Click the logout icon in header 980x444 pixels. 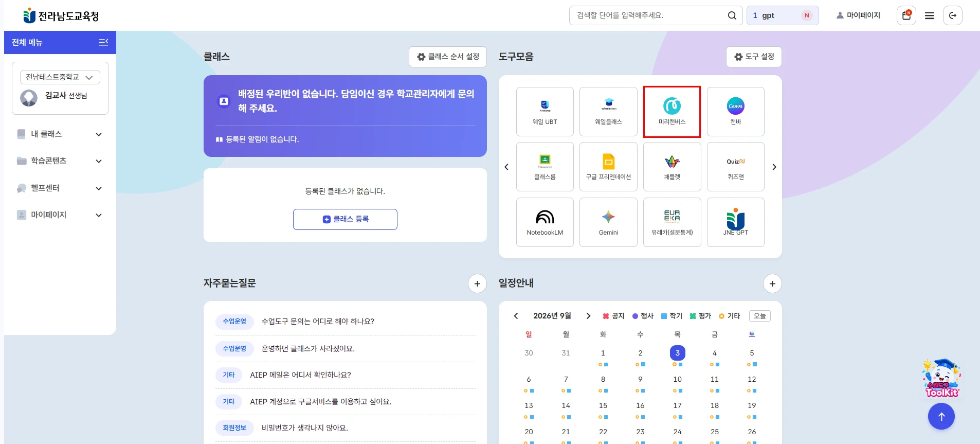pyautogui.click(x=953, y=15)
